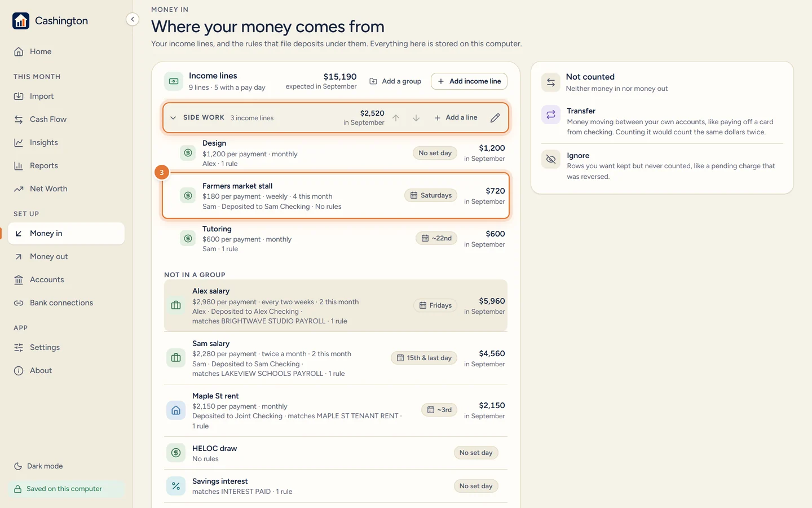The image size is (812, 508).
Task: Open Accounts in the sidebar
Action: click(67, 280)
